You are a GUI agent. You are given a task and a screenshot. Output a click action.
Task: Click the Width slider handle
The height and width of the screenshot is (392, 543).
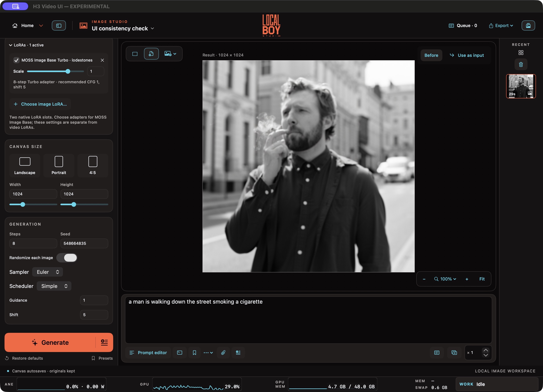[x=23, y=204]
